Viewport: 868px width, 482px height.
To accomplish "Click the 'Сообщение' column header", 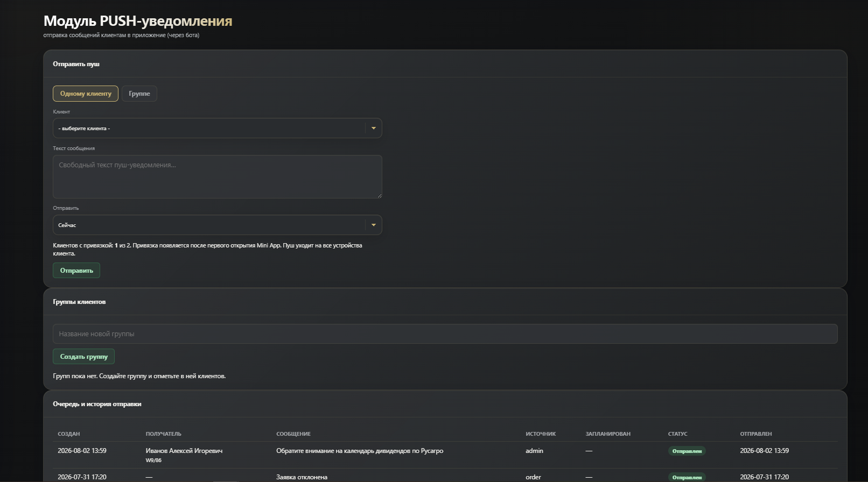I will tap(293, 434).
